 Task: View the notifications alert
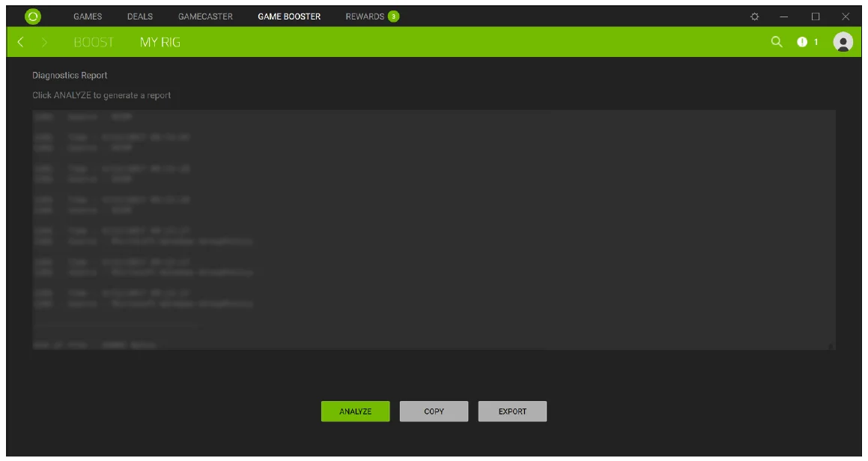tap(802, 43)
